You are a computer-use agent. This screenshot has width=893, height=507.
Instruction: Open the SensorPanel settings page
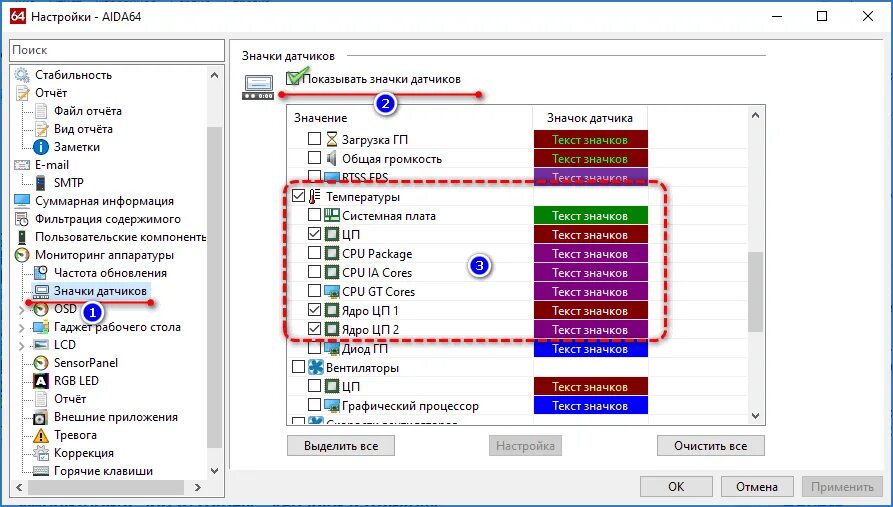(x=85, y=363)
